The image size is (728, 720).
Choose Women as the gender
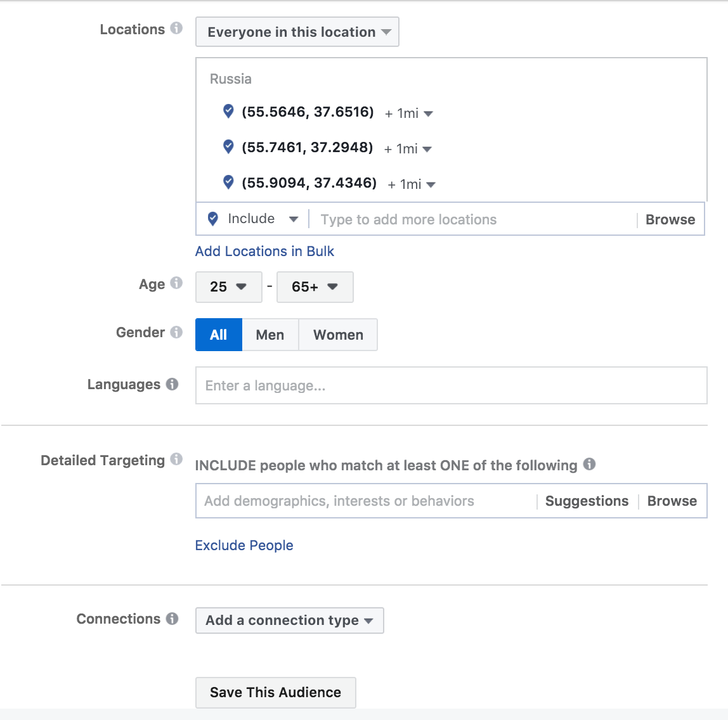click(338, 335)
